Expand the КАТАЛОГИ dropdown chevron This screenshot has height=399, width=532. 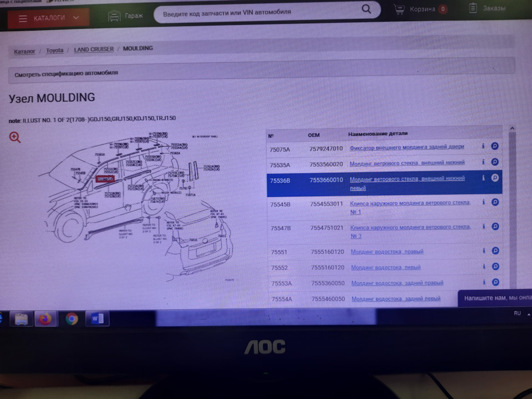[x=76, y=17]
